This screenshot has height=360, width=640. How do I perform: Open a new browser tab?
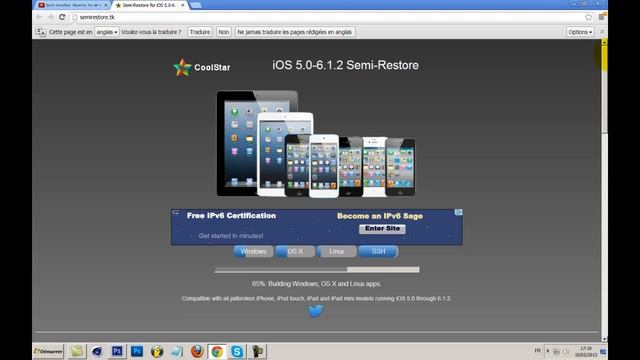[x=196, y=5]
